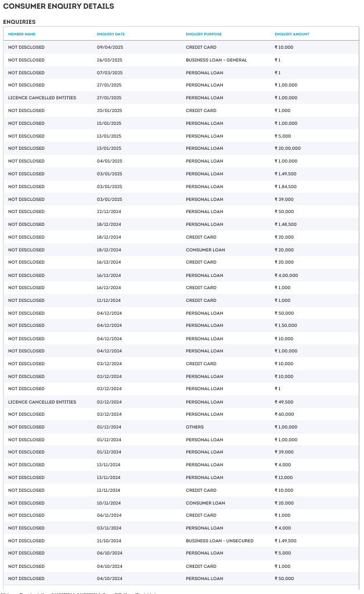Click the Member Name column header
This screenshot has width=364, height=594.
coord(21,34)
